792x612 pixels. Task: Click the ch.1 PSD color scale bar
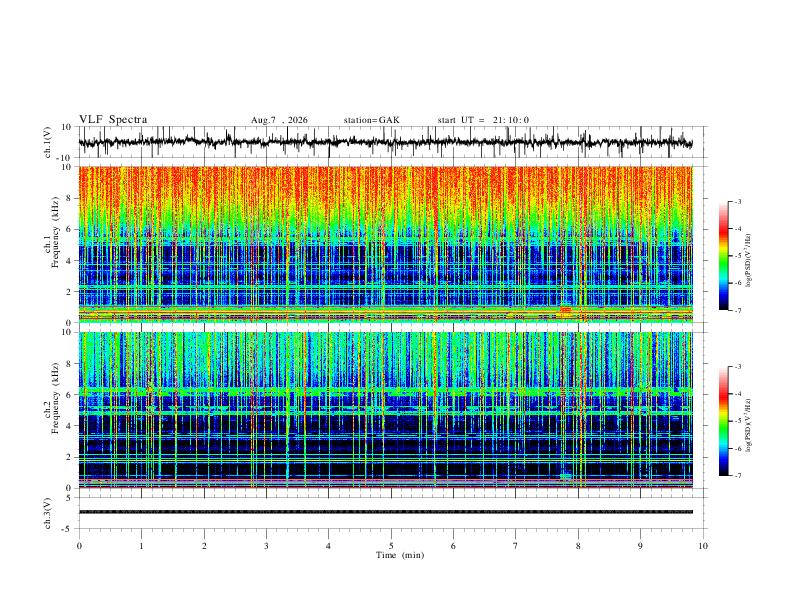click(723, 256)
